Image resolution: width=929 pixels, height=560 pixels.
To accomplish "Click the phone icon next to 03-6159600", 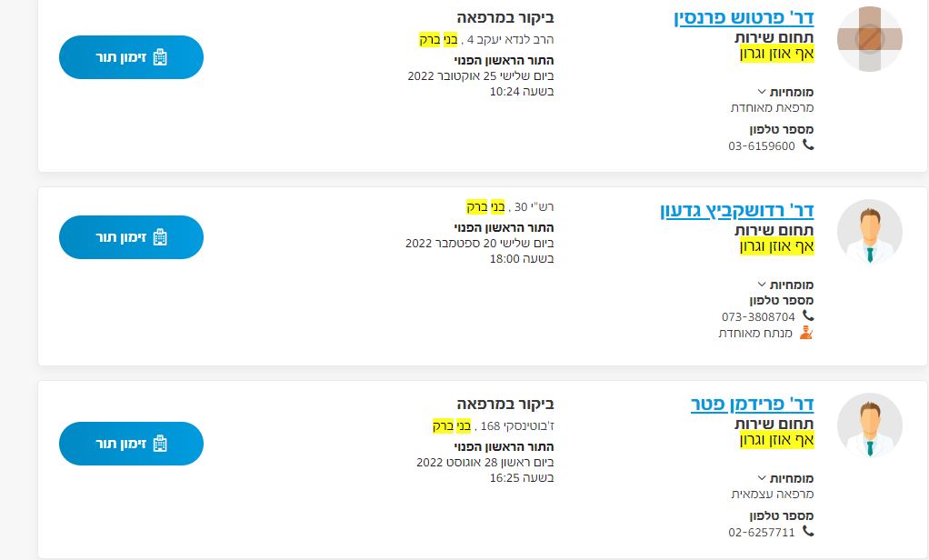I will click(x=807, y=145).
